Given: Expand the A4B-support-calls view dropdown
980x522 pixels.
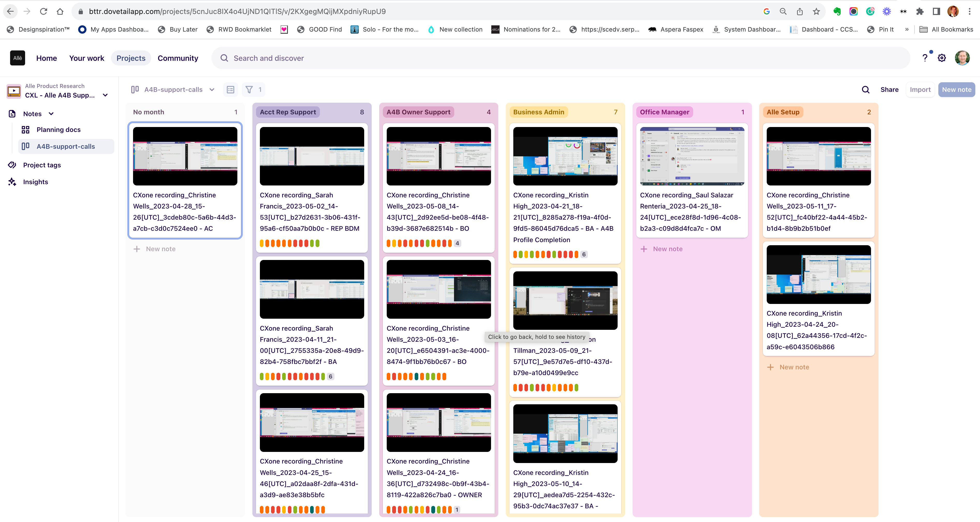Looking at the screenshot, I should 212,90.
